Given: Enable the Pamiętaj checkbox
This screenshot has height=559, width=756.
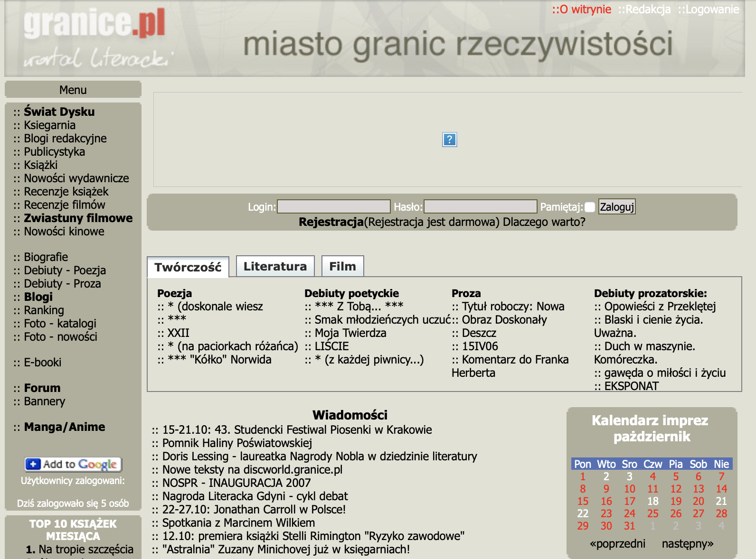Looking at the screenshot, I should coord(590,207).
